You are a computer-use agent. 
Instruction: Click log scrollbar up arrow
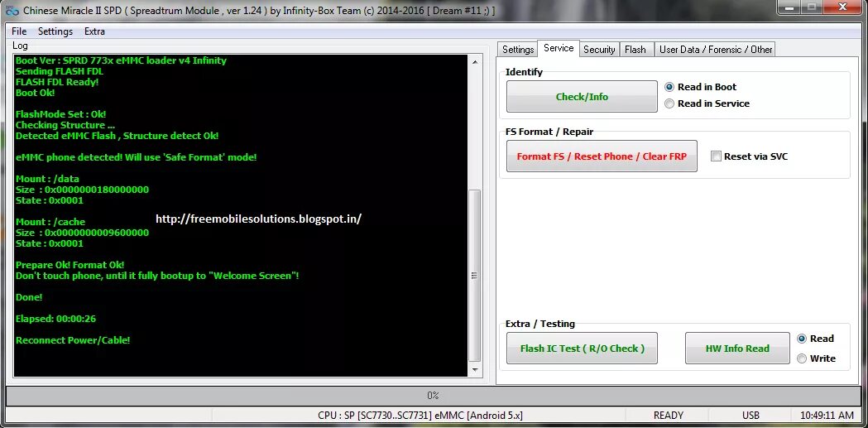[475, 62]
